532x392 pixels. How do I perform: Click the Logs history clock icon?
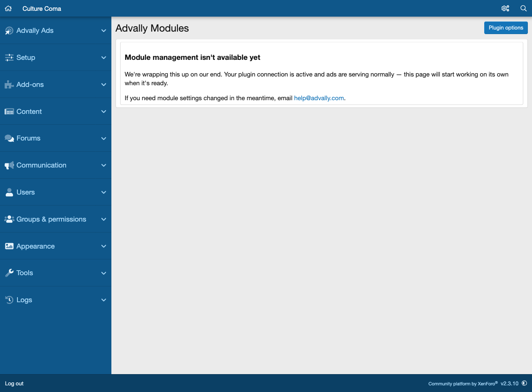point(9,300)
